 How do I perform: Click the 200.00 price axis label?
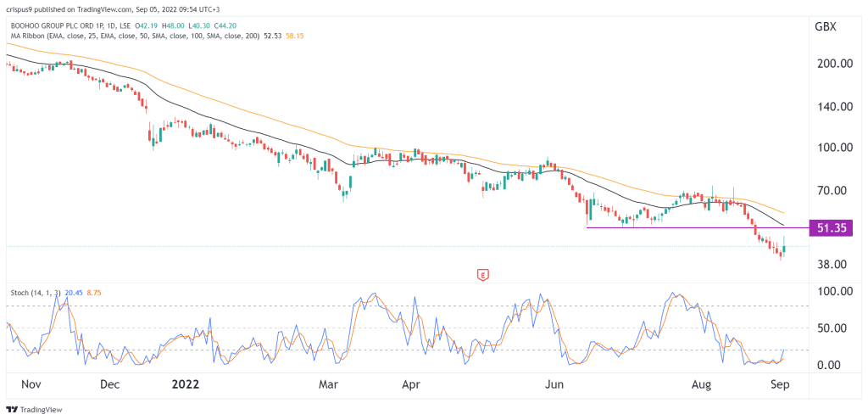pyautogui.click(x=834, y=64)
